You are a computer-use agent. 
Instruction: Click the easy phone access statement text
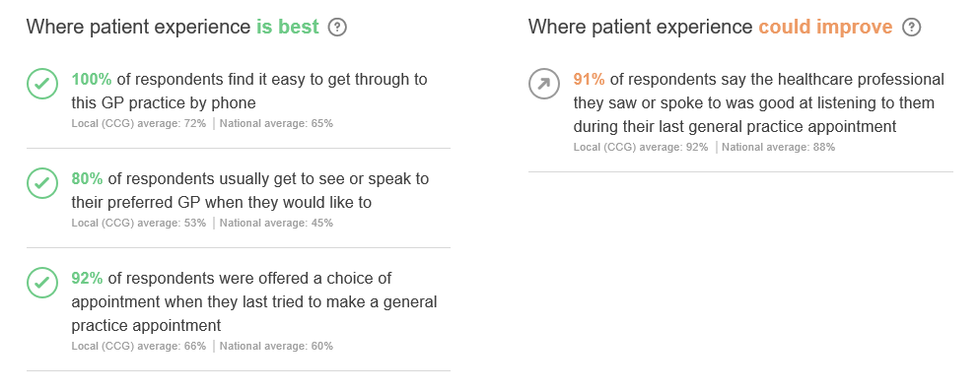click(x=249, y=92)
